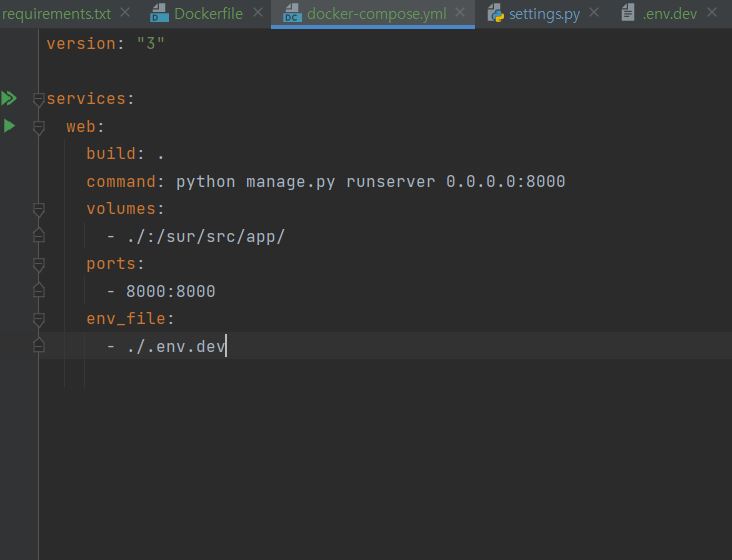This screenshot has width=732, height=560.
Task: Click the env_file key
Action: [126, 319]
